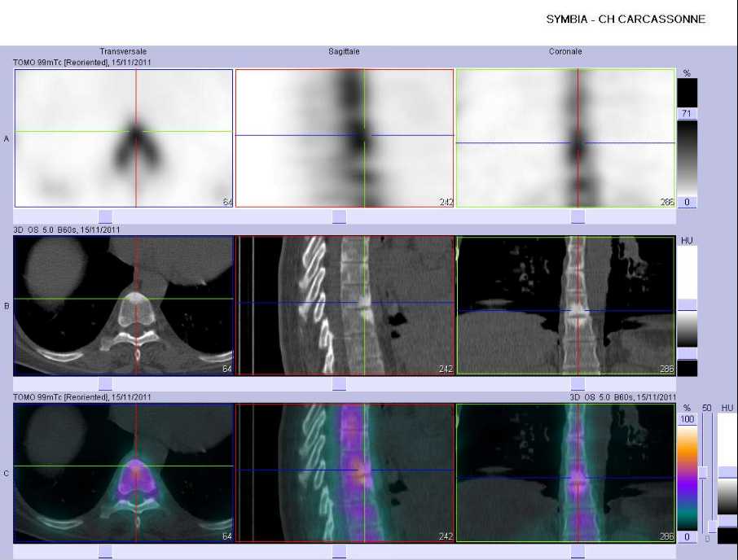Image resolution: width=738 pixels, height=560 pixels.
Task: Click the grayscale percent color bar in row A
Action: [687, 158]
